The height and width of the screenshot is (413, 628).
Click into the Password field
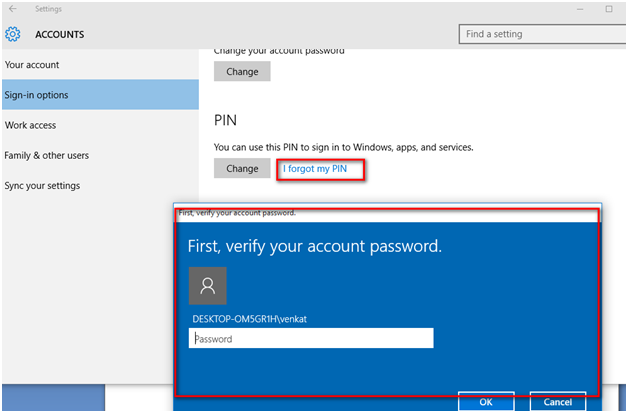click(311, 339)
